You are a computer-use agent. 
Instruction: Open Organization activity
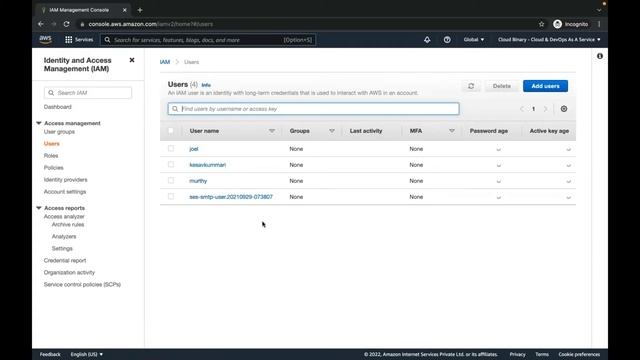(x=69, y=273)
